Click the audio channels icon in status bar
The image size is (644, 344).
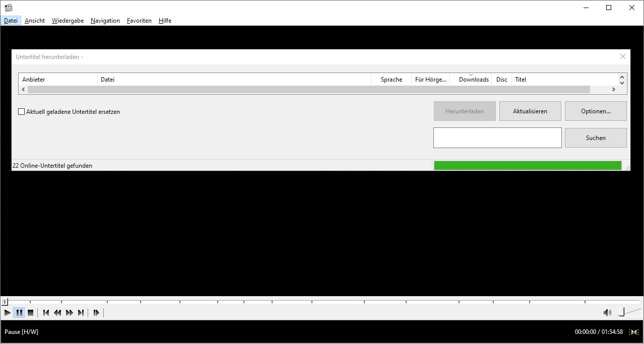tap(634, 332)
